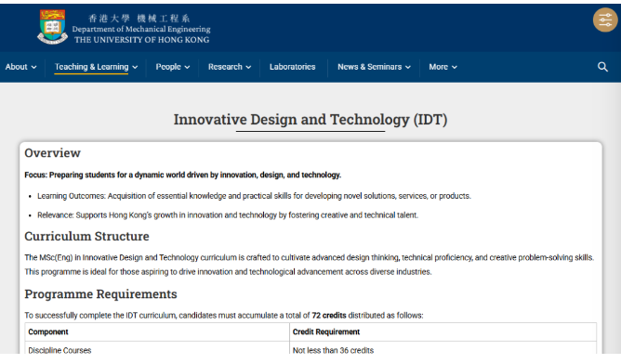
Task: Click the Programme Requirements heading
Action: (x=100, y=294)
